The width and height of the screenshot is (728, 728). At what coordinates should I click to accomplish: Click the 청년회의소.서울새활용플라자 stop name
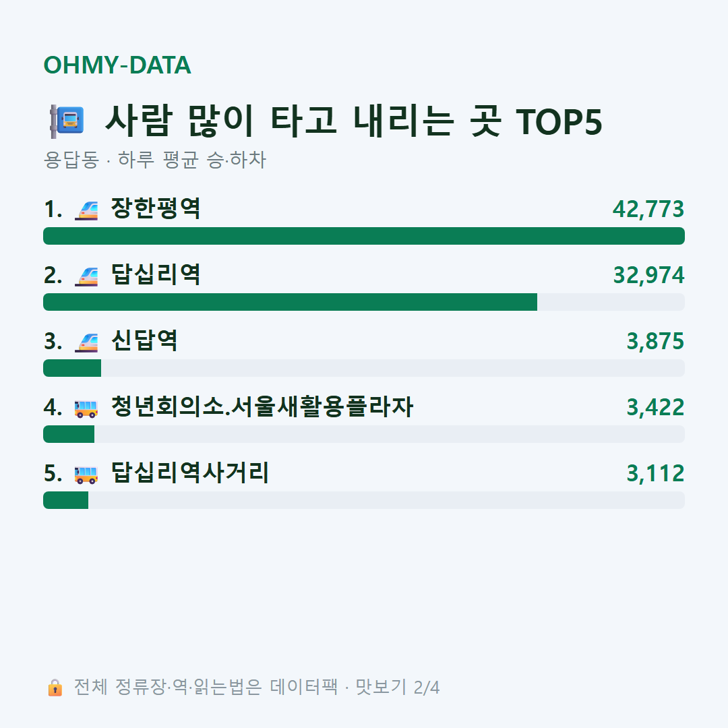click(262, 406)
